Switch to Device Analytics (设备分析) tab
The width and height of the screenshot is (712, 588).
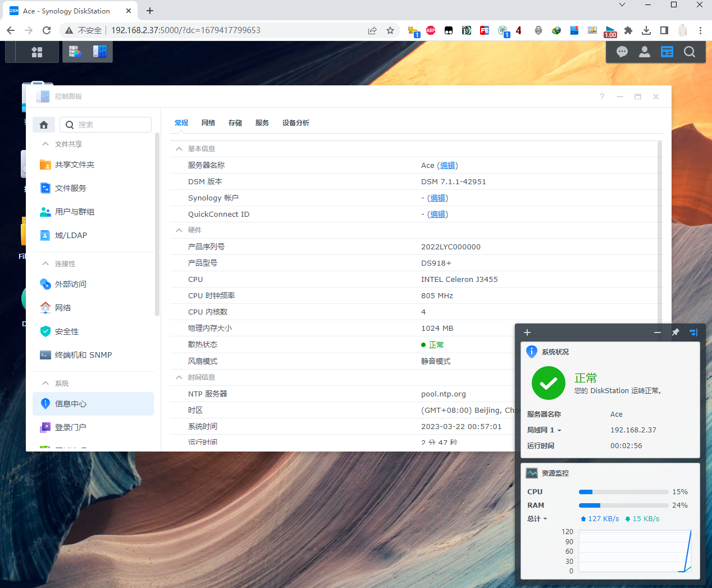click(x=296, y=122)
